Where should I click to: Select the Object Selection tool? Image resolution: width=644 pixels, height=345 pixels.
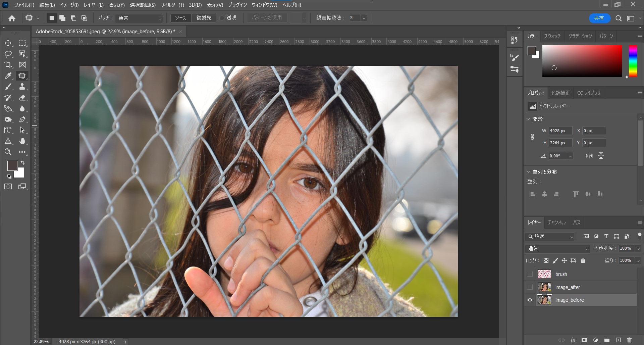click(x=22, y=54)
